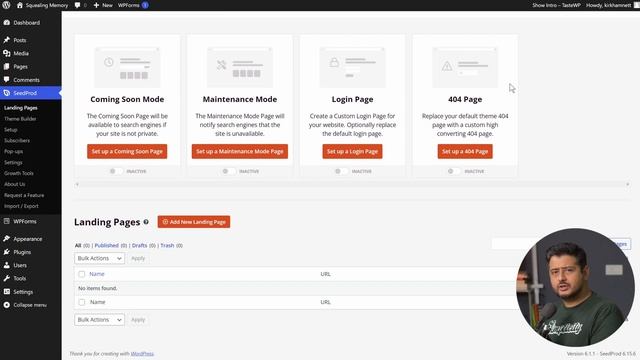The width and height of the screenshot is (640, 360).
Task: Open Request a Feature submenu item
Action: point(24,195)
